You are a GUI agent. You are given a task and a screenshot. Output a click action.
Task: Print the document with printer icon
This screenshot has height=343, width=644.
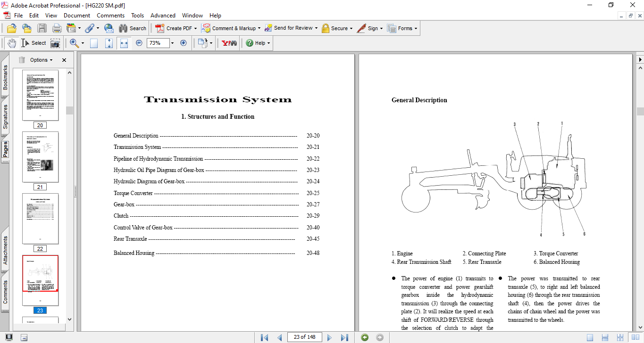57,28
